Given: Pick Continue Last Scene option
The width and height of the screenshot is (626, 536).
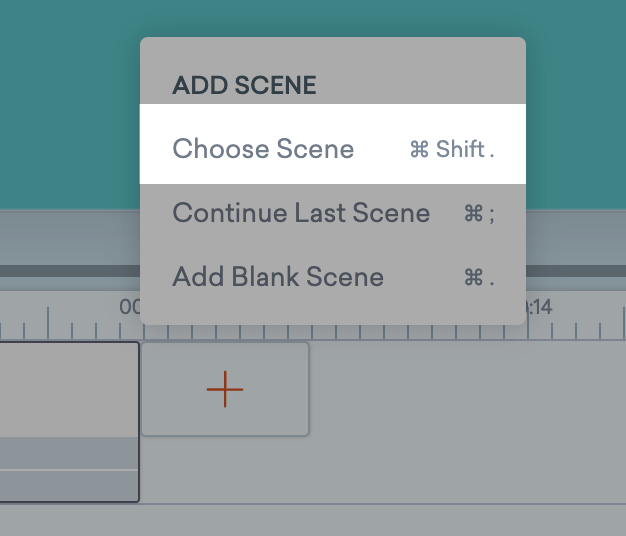Looking at the screenshot, I should (301, 213).
